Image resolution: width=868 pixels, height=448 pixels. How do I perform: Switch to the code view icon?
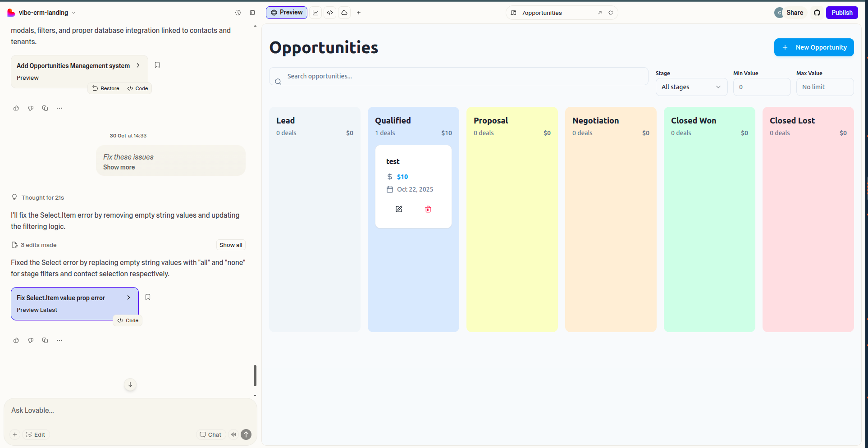pyautogui.click(x=330, y=13)
